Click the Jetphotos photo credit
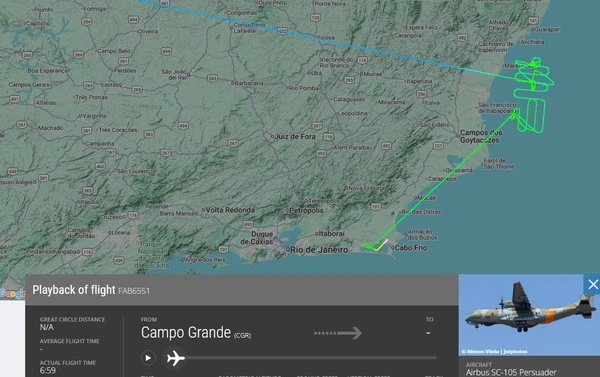This screenshot has width=600, height=377. pos(494,351)
